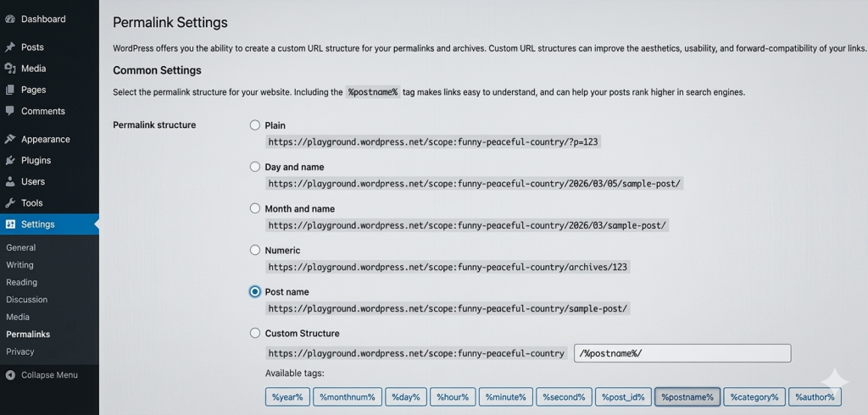868x415 pixels.
Task: Select the Post name radio button
Action: (254, 291)
